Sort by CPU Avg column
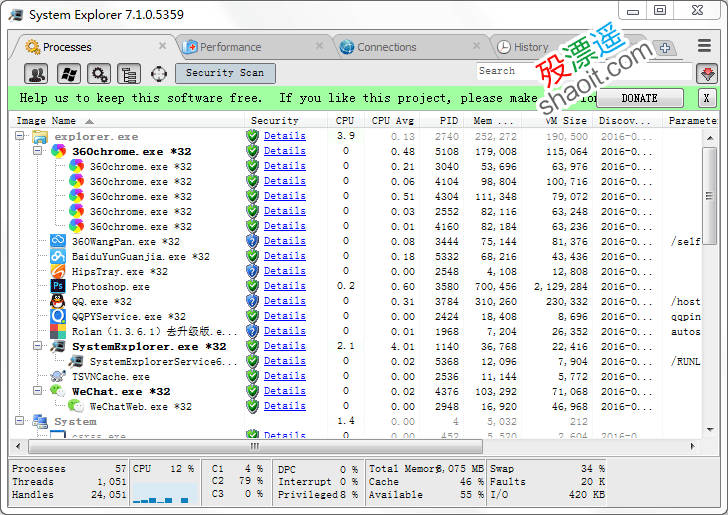Image resolution: width=728 pixels, height=515 pixels. [392, 121]
